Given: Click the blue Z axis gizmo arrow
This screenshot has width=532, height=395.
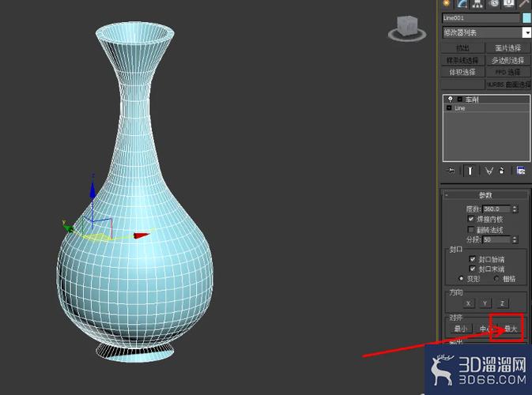Looking at the screenshot, I should [x=92, y=190].
